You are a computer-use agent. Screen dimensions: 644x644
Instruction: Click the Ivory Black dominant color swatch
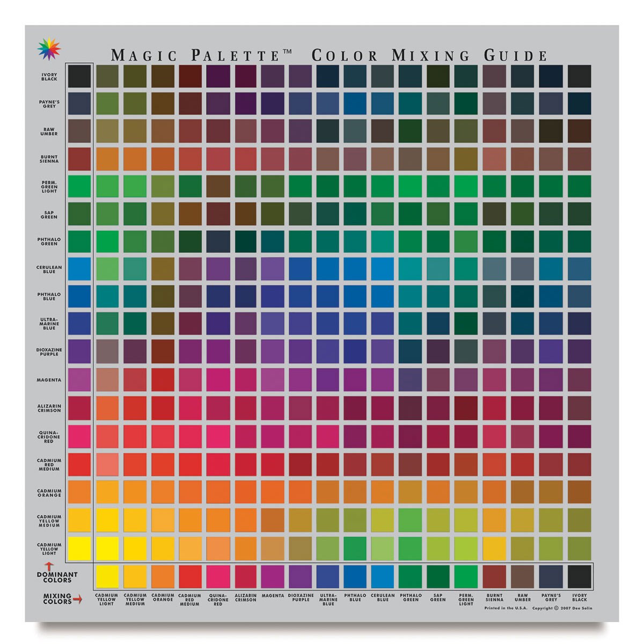78,76
